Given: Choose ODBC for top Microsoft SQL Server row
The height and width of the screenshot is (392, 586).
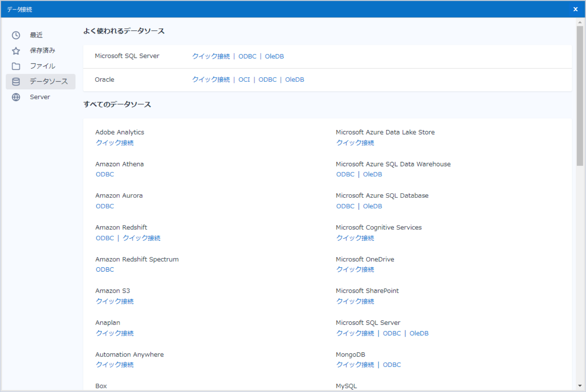Looking at the screenshot, I should coord(247,56).
